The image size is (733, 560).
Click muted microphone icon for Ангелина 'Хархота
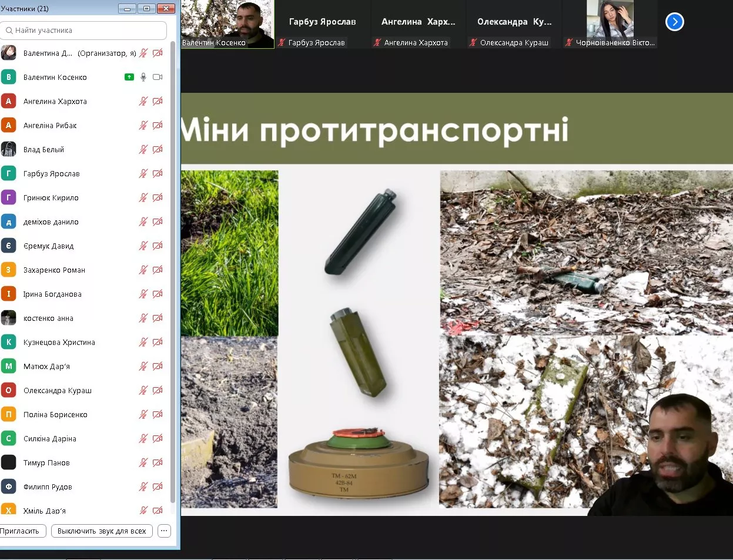(143, 101)
